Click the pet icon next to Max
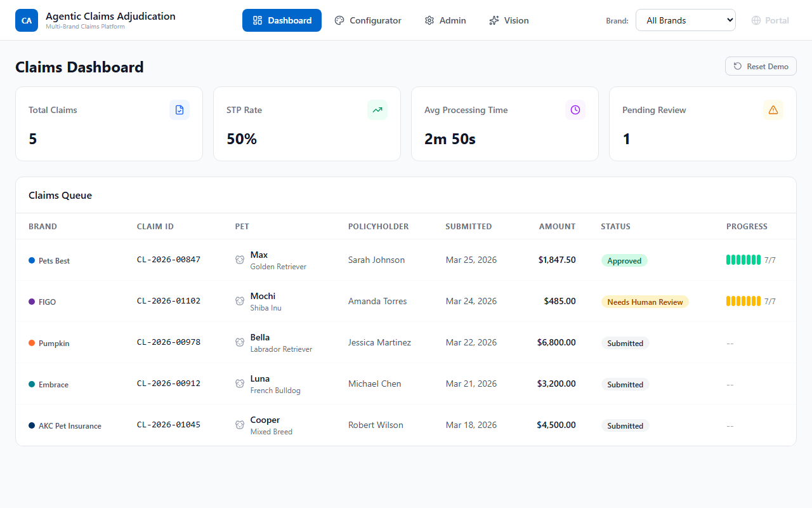Viewport: 812px width, 508px height. tap(240, 260)
